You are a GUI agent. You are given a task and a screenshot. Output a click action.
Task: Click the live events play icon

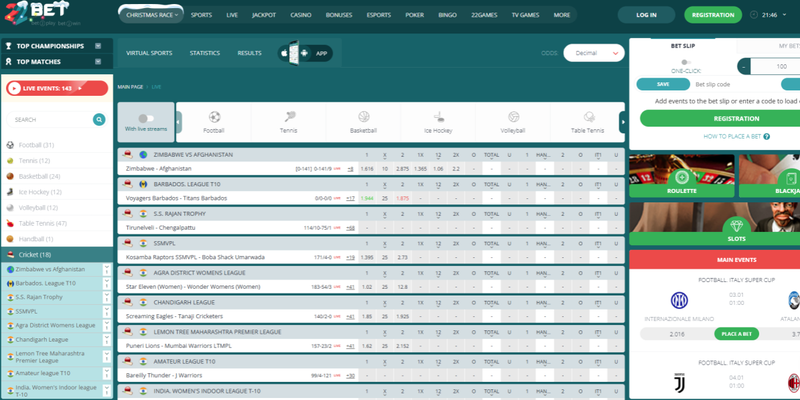tap(14, 88)
